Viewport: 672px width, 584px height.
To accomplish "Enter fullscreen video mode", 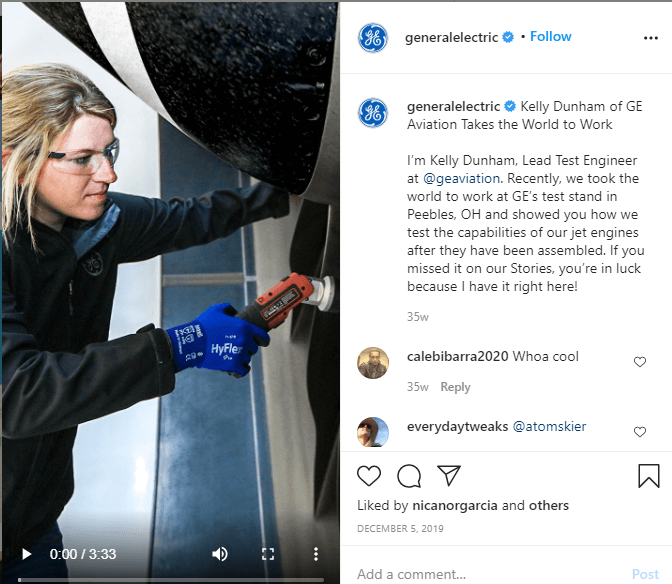I will pos(268,554).
